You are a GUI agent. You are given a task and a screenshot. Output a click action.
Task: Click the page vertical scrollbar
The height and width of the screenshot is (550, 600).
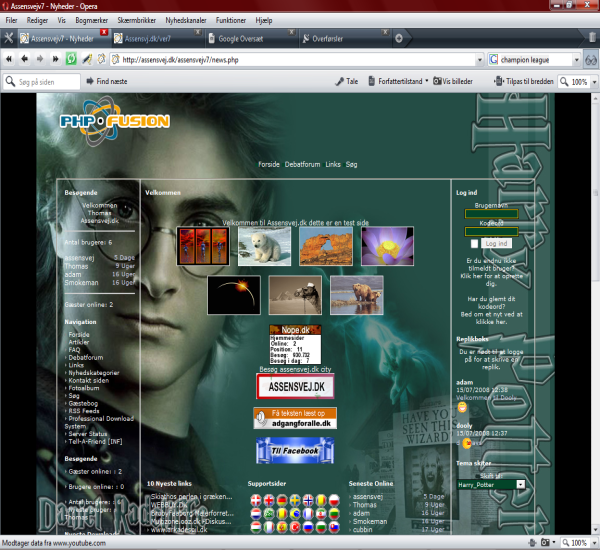595,314
